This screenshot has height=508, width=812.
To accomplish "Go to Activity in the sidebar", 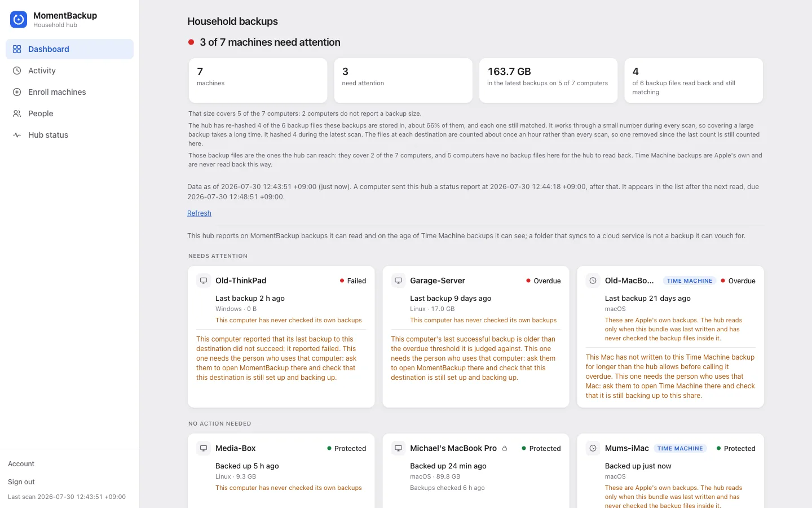I will pyautogui.click(x=69, y=71).
